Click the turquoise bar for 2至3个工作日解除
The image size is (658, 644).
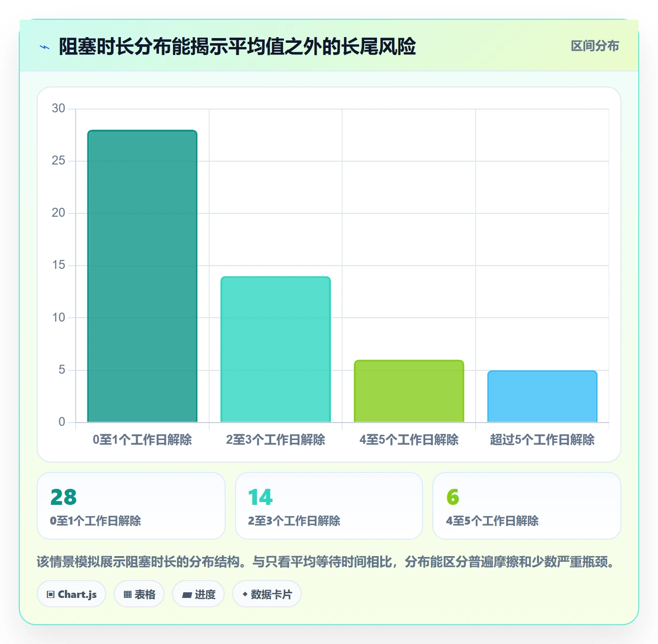(x=276, y=349)
